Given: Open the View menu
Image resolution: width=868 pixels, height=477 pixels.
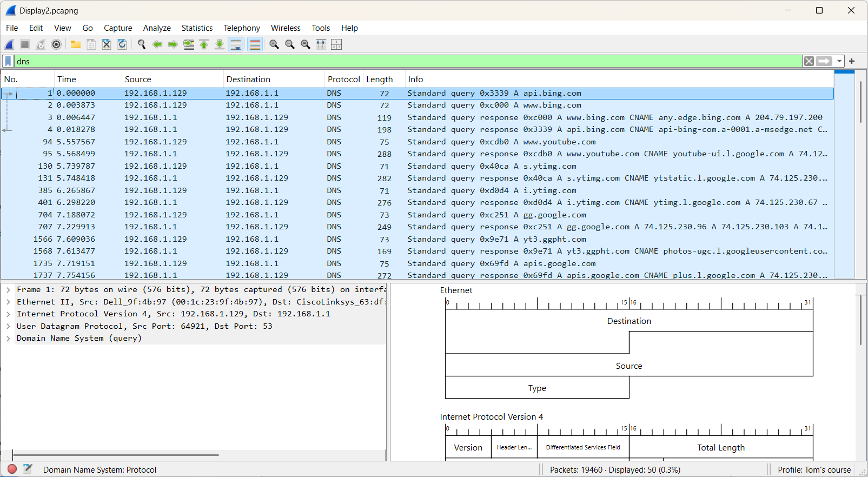Looking at the screenshot, I should tap(63, 28).
